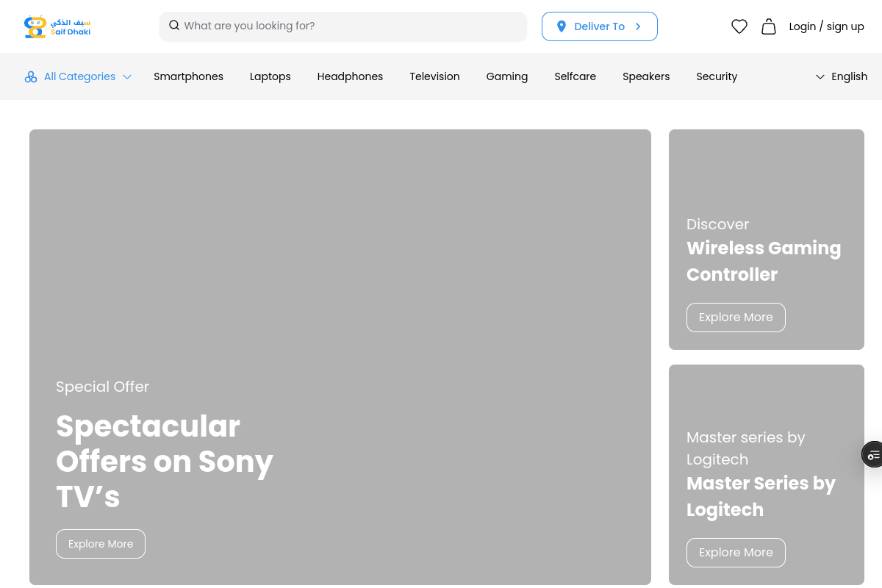Viewport: 882px width, 588px height.
Task: Click Login / sign up link
Action: coord(826,26)
